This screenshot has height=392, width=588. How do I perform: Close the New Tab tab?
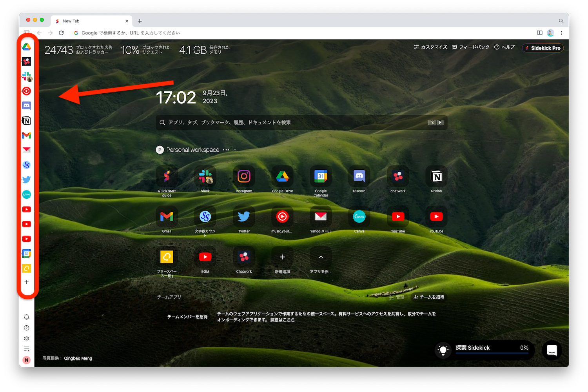pyautogui.click(x=127, y=21)
